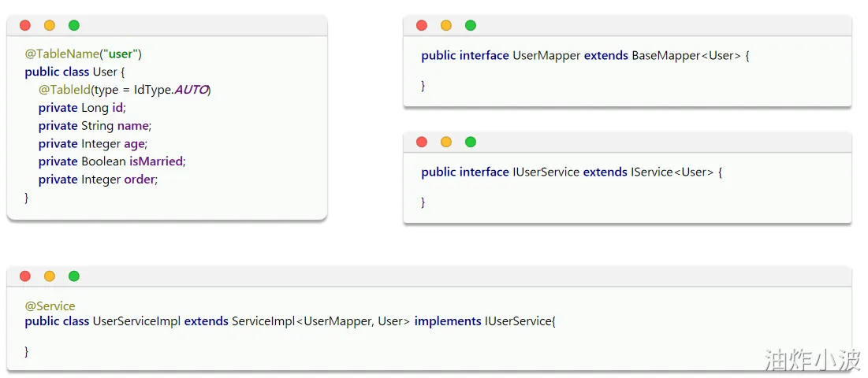Viewport: 868px width, 378px height.
Task: Click the green dot on the UserMapper window
Action: (x=471, y=25)
